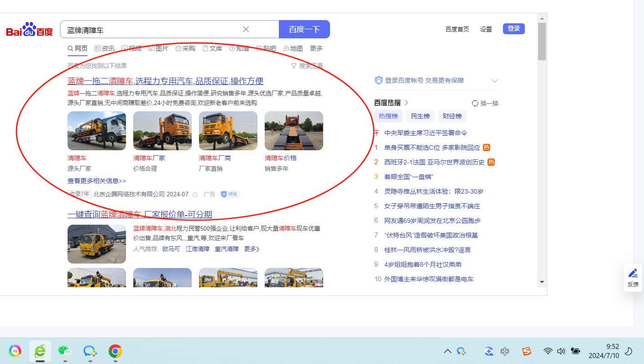Expand the 登录百度帐号 banner chevron
Image resolution: width=644 pixels, height=364 pixels.
[x=494, y=81]
